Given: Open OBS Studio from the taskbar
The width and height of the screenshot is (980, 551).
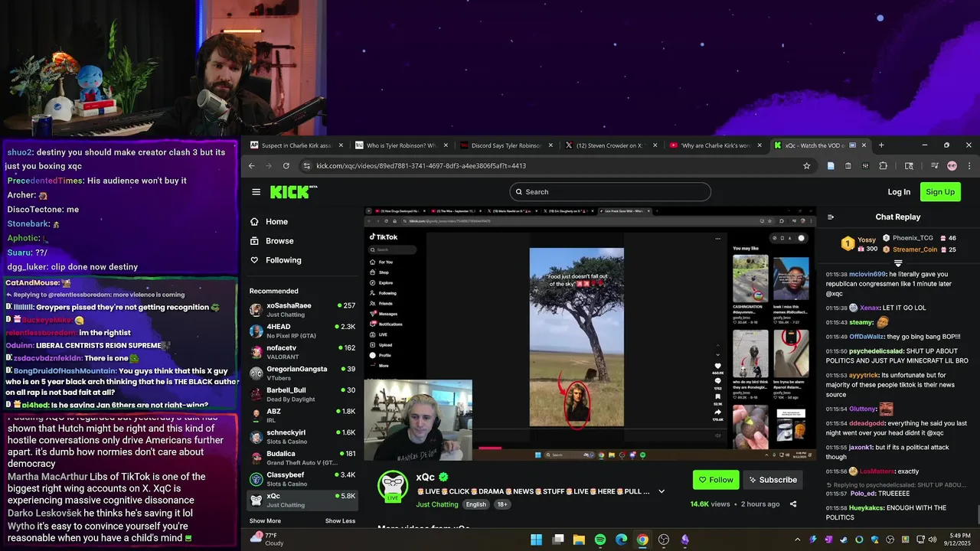Looking at the screenshot, I should pos(664,540).
